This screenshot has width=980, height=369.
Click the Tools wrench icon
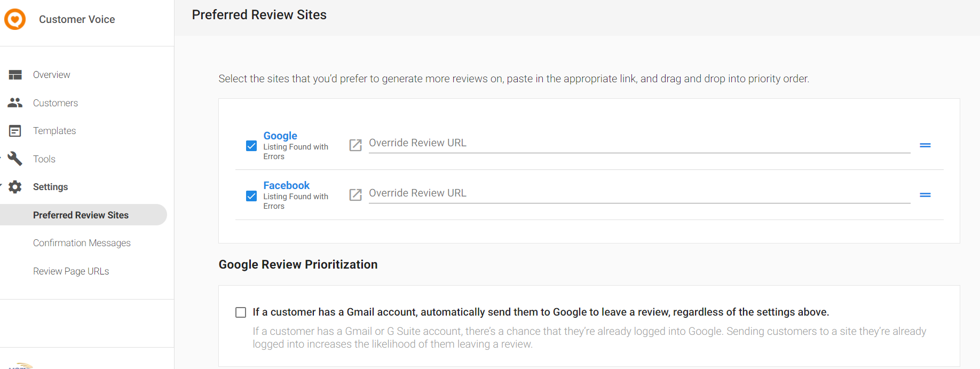click(15, 159)
